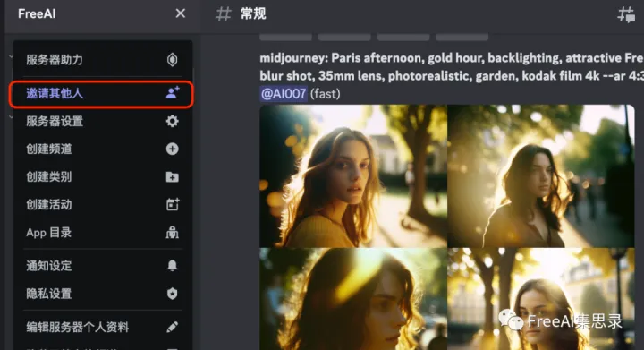Image resolution: width=644 pixels, height=350 pixels.
Task: Click the @AI007 user mention
Action: point(284,94)
